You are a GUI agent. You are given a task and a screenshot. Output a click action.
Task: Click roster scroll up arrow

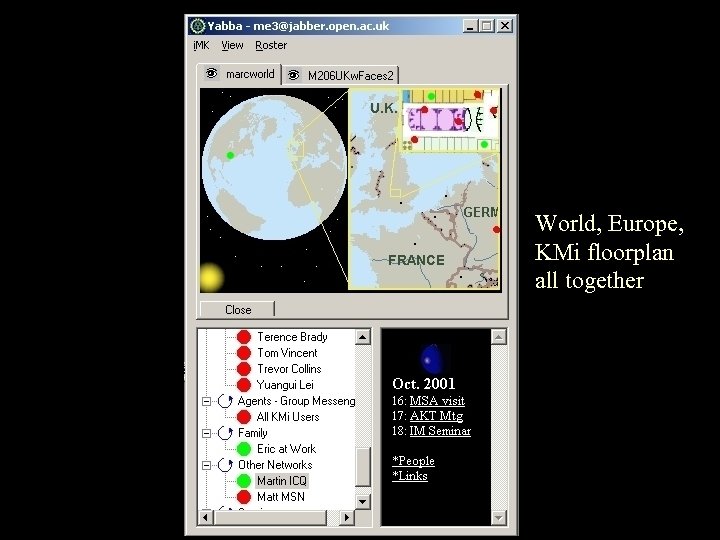click(362, 337)
